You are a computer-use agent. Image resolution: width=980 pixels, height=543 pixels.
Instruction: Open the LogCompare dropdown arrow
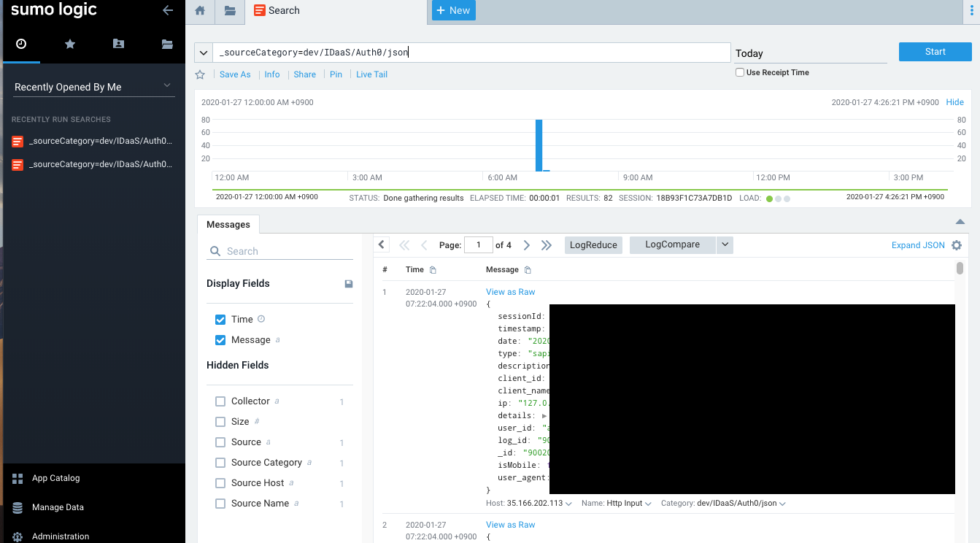[x=724, y=244]
